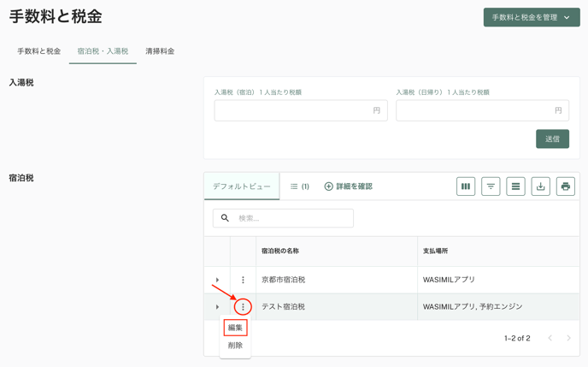This screenshot has width=588, height=367.
Task: Choose 編集 from the row menu
Action: coord(235,328)
